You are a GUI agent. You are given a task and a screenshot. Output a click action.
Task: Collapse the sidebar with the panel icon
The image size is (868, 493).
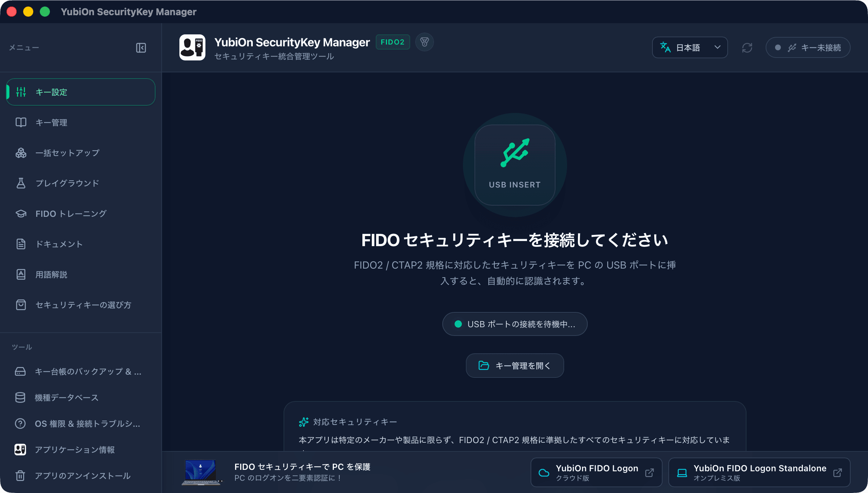point(141,48)
